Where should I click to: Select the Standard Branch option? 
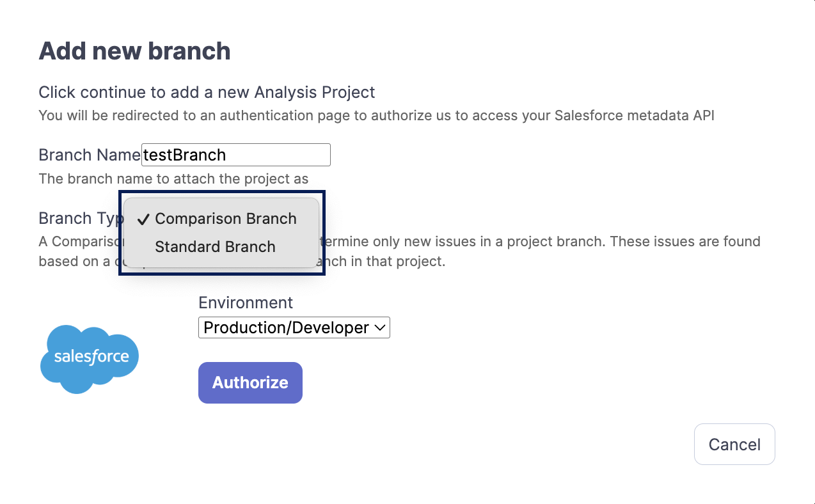(x=215, y=247)
